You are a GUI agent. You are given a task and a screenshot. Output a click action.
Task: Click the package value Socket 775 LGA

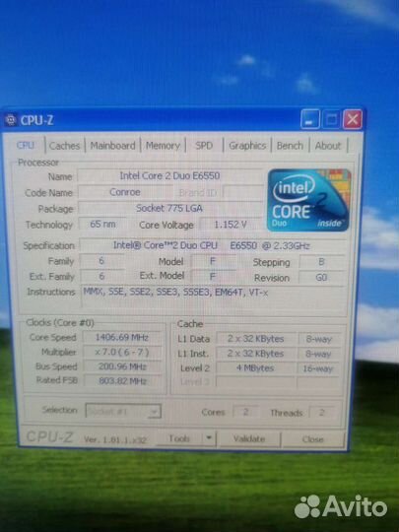[x=169, y=208]
